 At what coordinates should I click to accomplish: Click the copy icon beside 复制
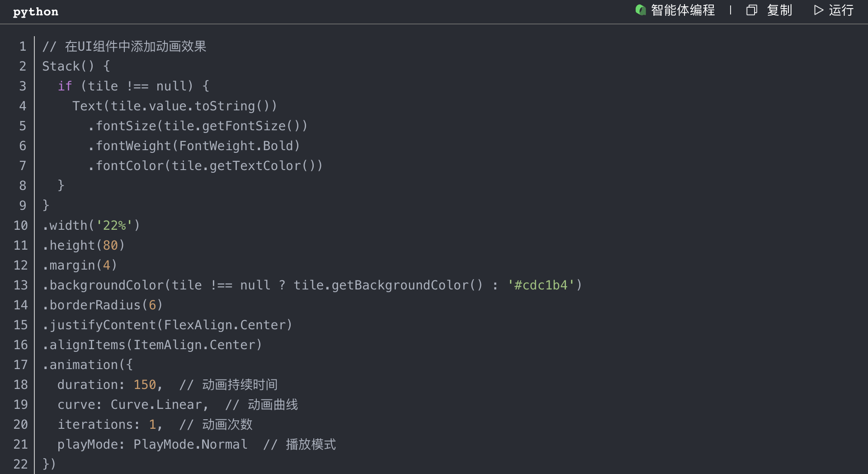(751, 10)
